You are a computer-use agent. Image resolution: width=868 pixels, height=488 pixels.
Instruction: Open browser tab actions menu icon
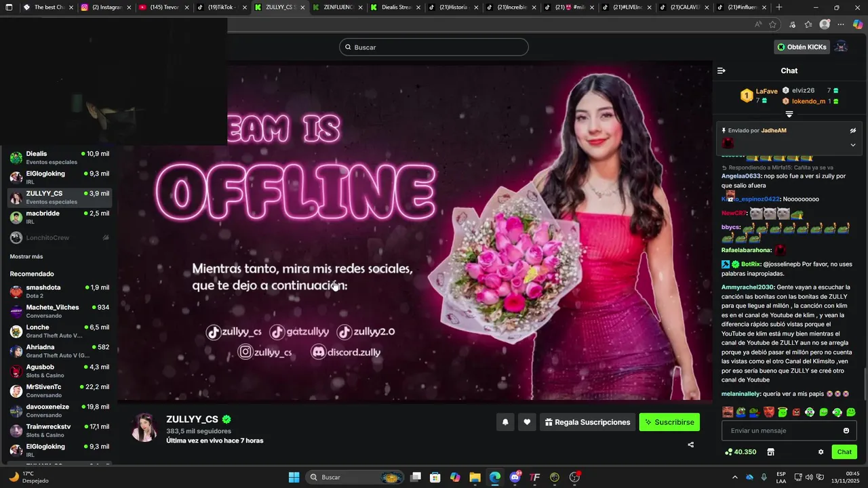pos(9,7)
